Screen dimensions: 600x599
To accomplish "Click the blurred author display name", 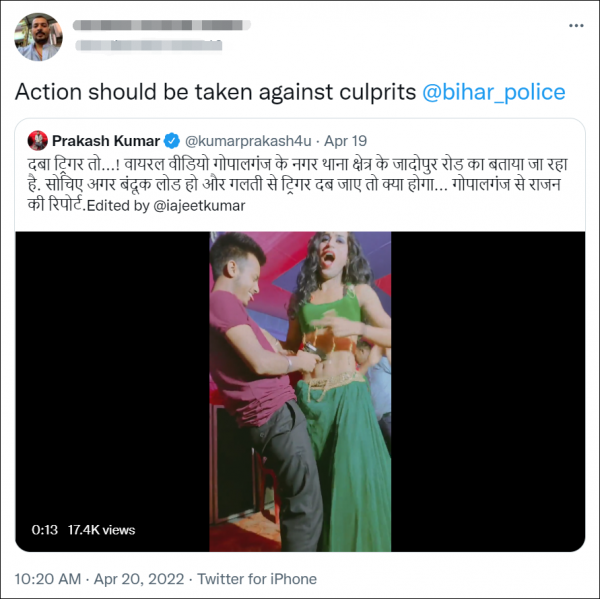I will coord(161,25).
